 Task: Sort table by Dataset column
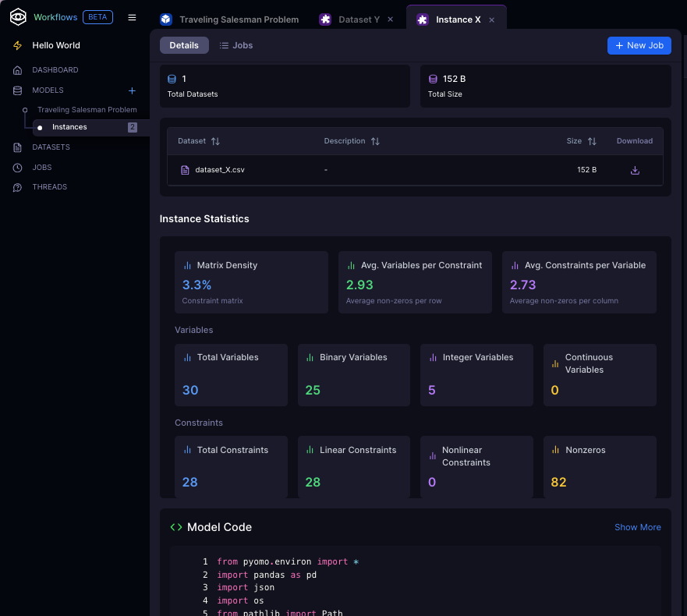[x=215, y=141]
